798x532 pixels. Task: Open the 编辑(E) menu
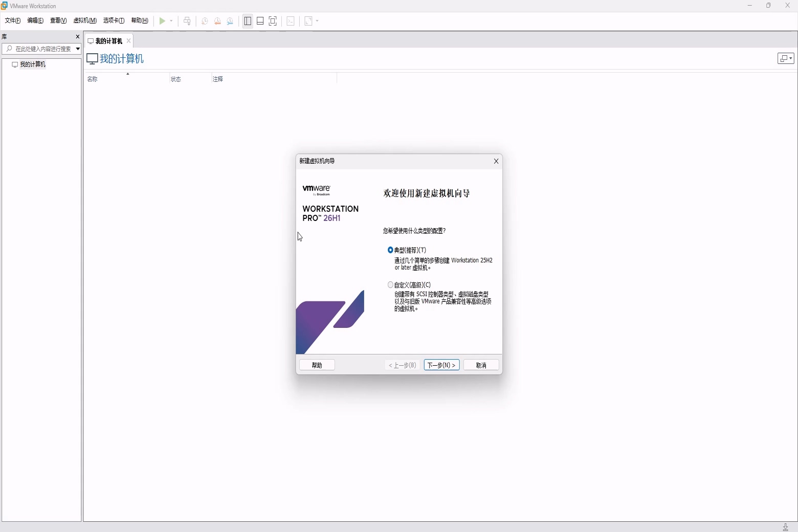35,20
